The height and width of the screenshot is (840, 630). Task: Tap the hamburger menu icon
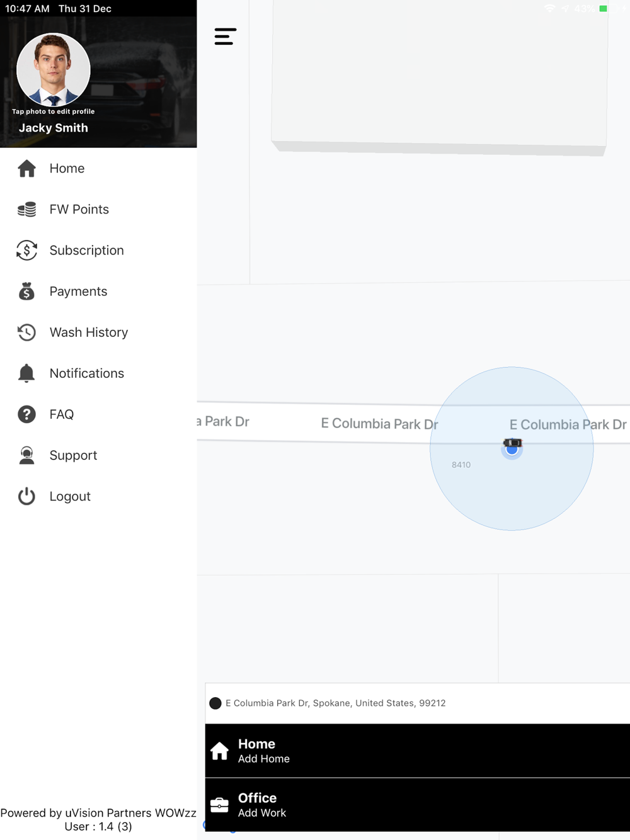point(225,37)
